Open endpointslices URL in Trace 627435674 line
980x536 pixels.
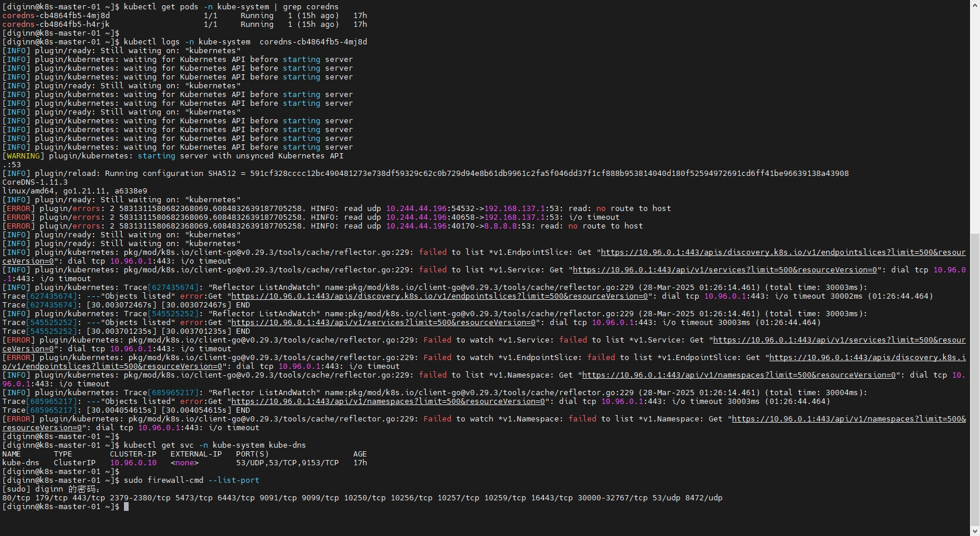[439, 296]
